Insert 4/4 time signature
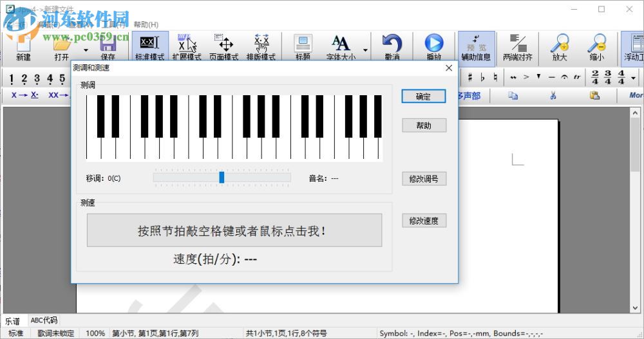This screenshot has height=339, width=644. click(621, 77)
